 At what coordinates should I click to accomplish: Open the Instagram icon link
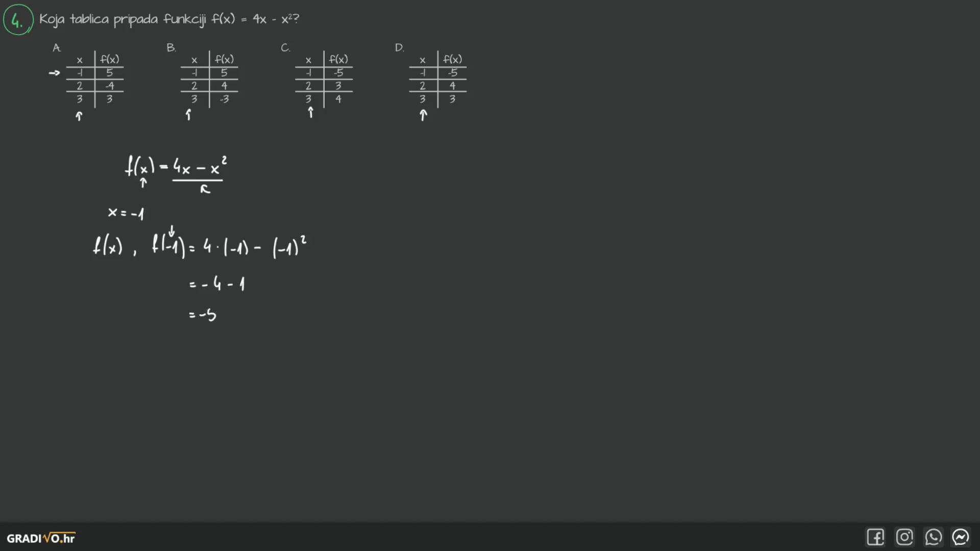(x=904, y=537)
